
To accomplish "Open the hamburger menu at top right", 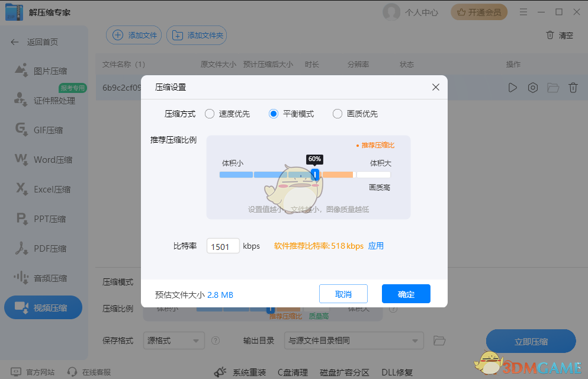I will pos(523,11).
